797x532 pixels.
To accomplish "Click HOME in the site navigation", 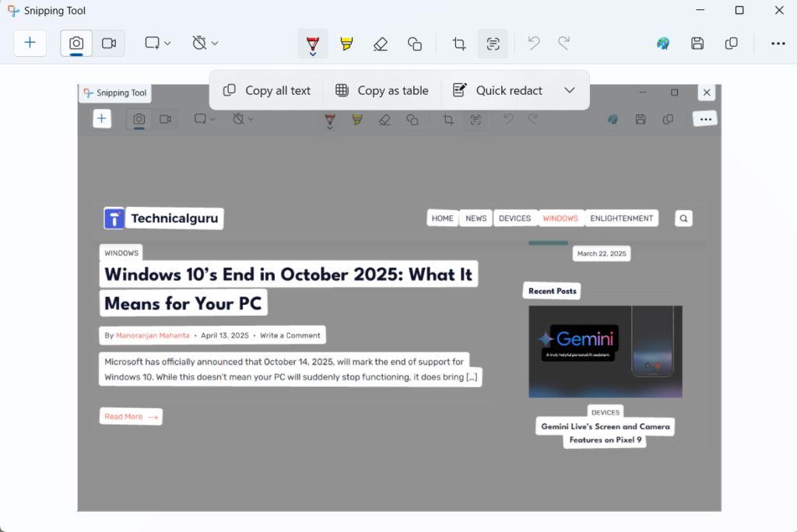I will (x=442, y=218).
